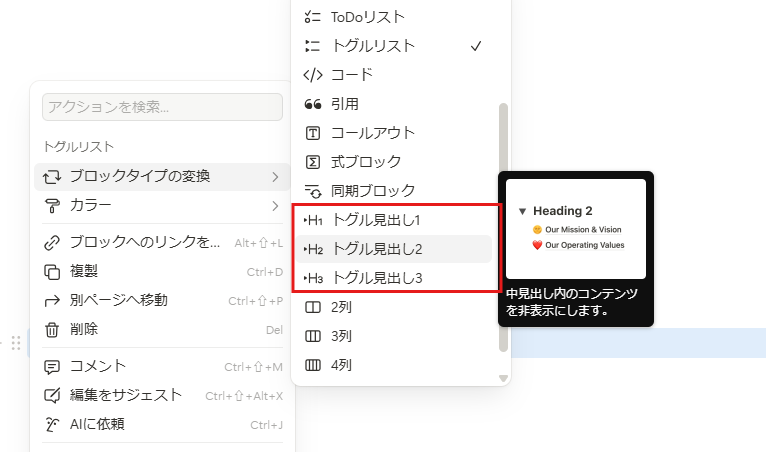The height and width of the screenshot is (452, 766).
Task: Click the Ctrl+D shortcut text
Action: tap(264, 272)
